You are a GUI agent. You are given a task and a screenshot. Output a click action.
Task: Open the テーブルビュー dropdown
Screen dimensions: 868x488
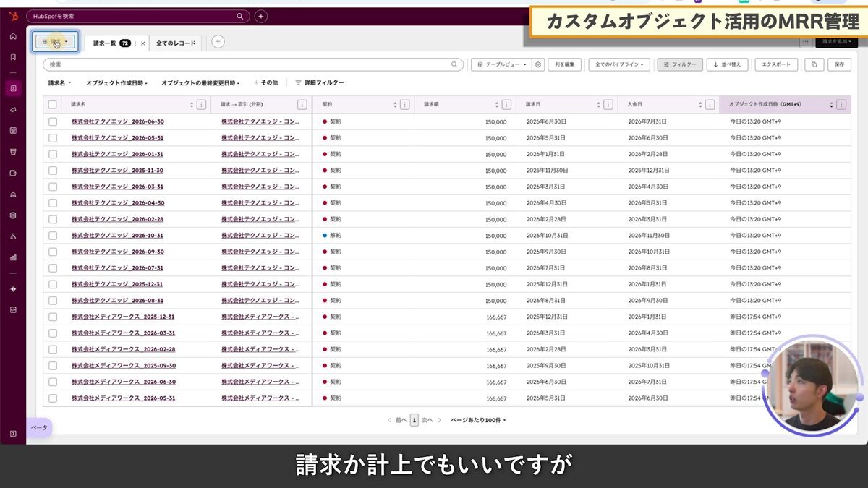tap(503, 64)
